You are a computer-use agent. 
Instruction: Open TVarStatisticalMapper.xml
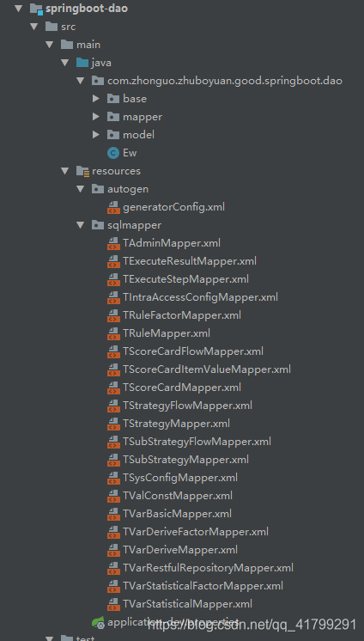pyautogui.click(x=187, y=604)
